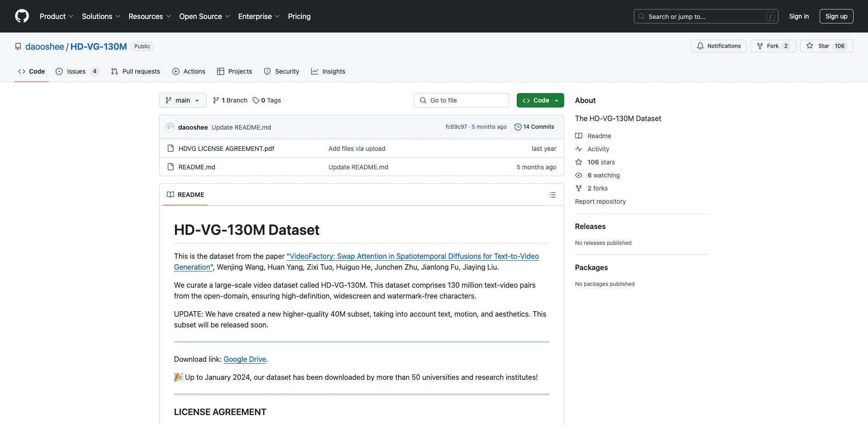
Task: Switch to the Code tab
Action: [32, 71]
